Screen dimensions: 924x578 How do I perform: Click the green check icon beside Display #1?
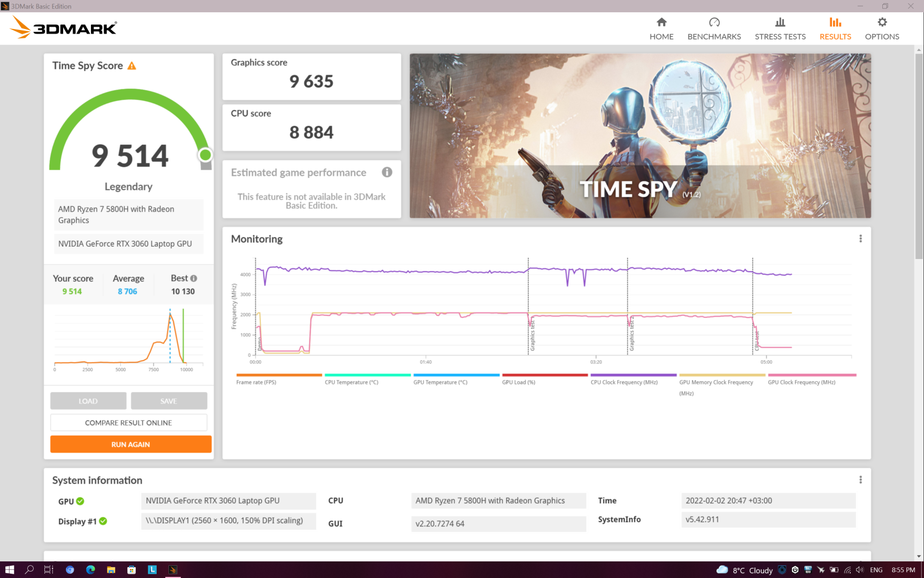coord(103,521)
